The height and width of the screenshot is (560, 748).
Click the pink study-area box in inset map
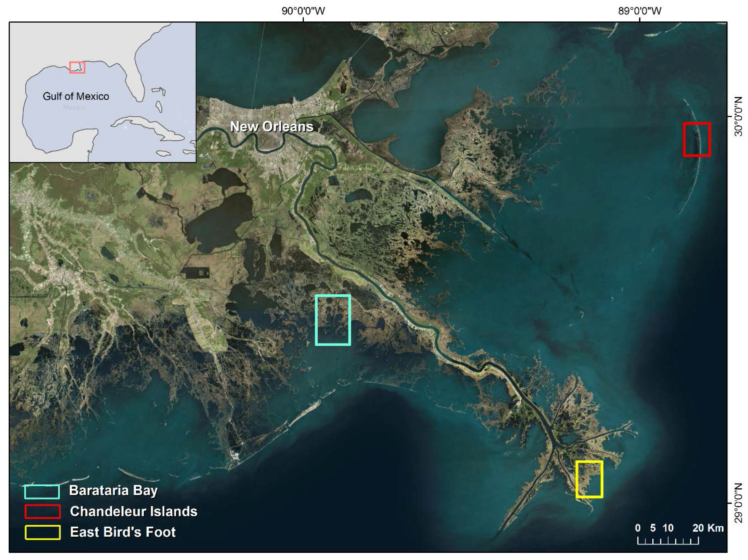pyautogui.click(x=77, y=68)
